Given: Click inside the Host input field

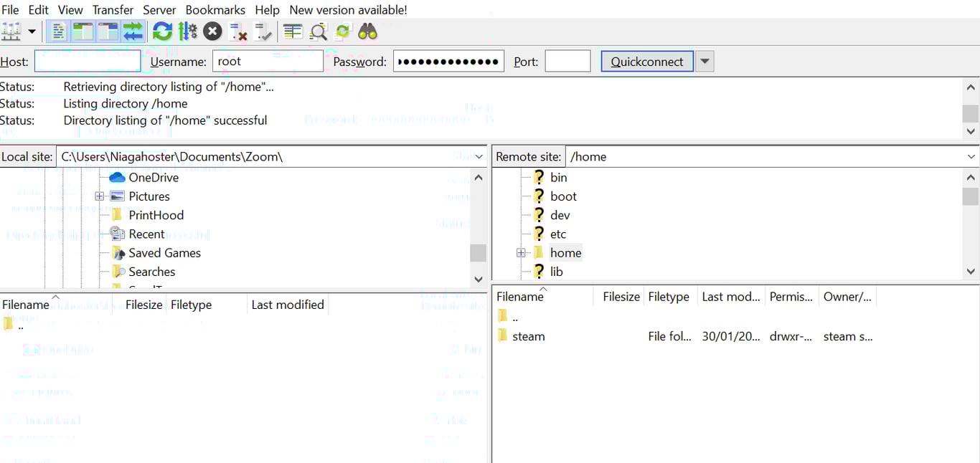Looking at the screenshot, I should [x=87, y=61].
